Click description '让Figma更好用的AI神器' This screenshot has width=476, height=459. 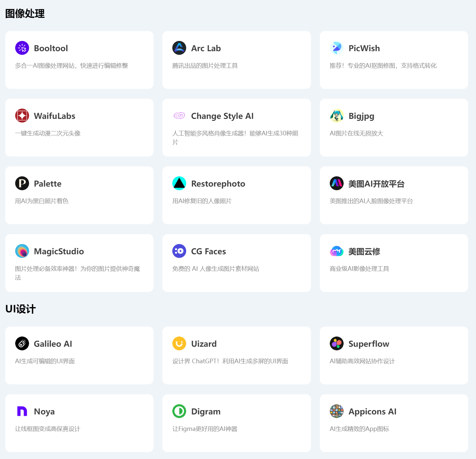click(205, 429)
